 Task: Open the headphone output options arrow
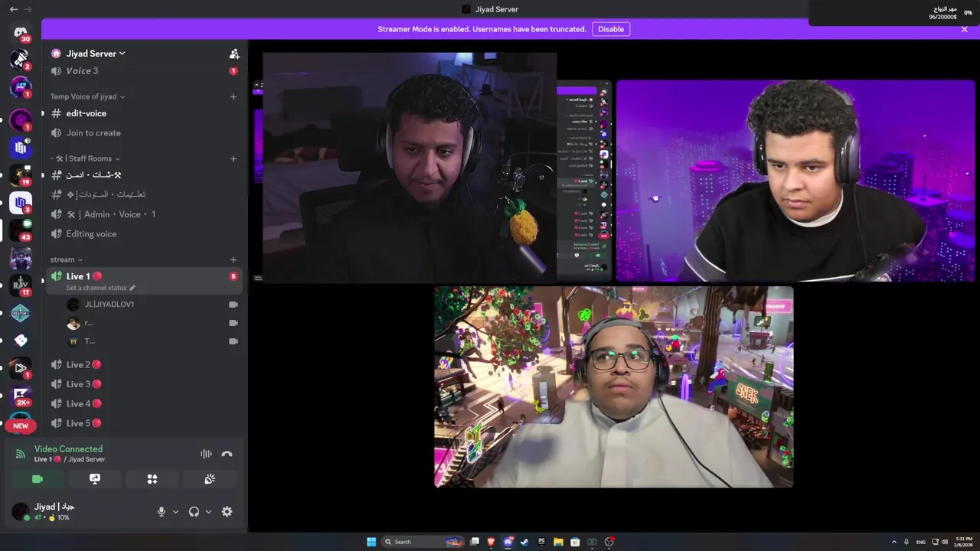[208, 512]
